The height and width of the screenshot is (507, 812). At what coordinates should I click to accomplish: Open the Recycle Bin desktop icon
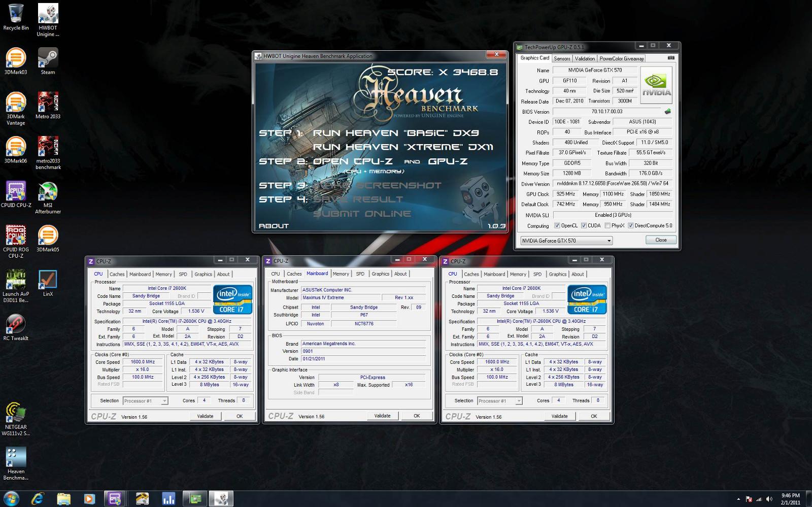click(x=16, y=17)
